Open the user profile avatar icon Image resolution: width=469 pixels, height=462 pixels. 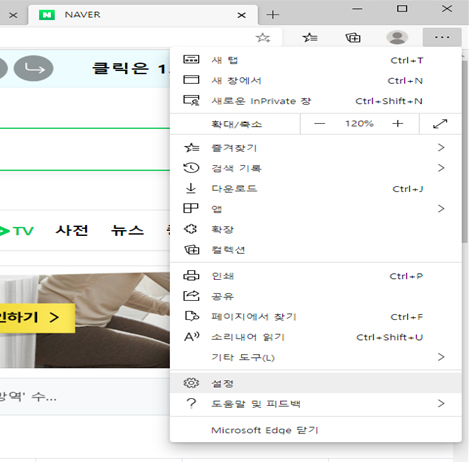click(x=397, y=37)
